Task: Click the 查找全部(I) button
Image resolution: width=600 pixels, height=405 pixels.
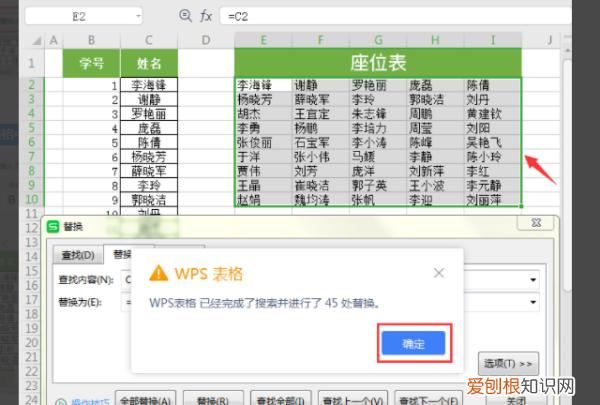Action: coord(281,400)
